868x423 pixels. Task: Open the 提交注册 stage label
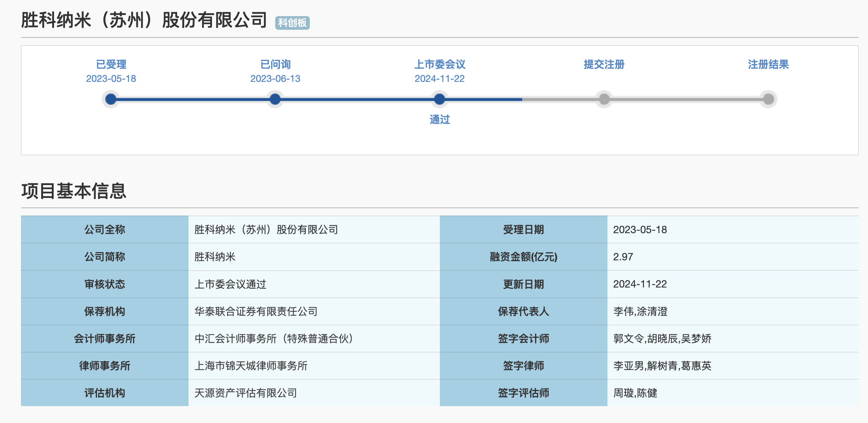604,65
